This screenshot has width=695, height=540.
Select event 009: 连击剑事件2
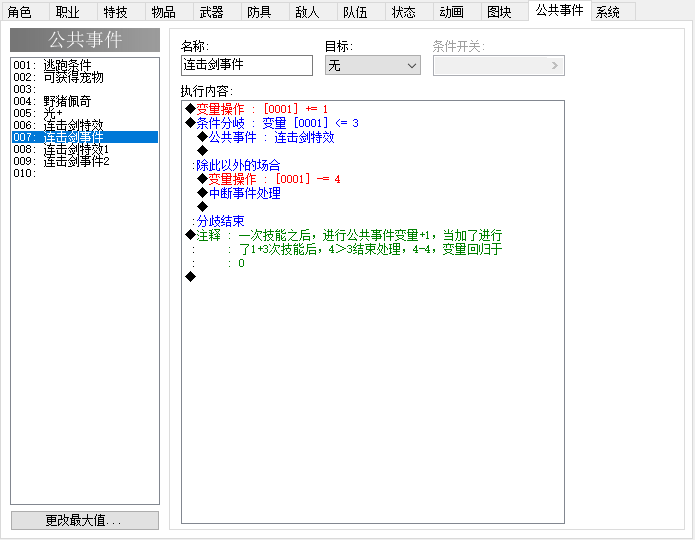point(85,161)
